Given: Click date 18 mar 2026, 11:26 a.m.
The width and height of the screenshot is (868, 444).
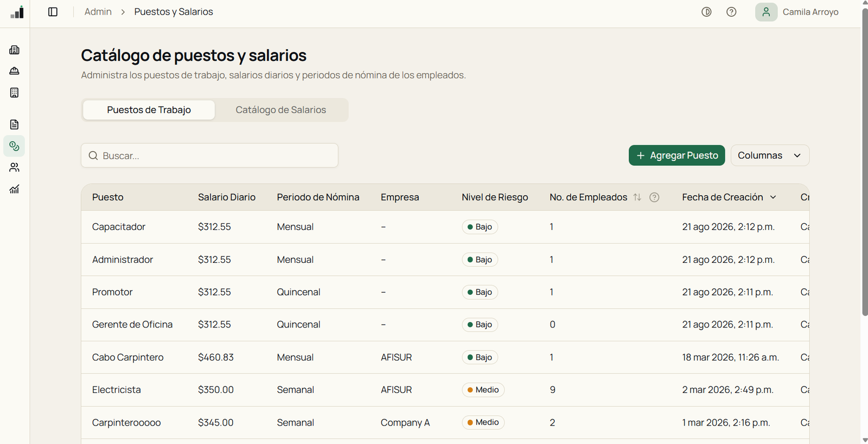Looking at the screenshot, I should (731, 357).
